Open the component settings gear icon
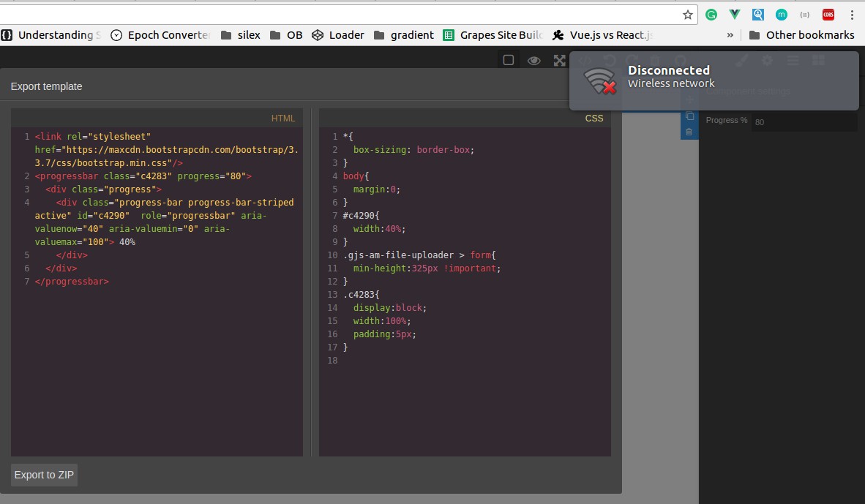 pyautogui.click(x=767, y=60)
